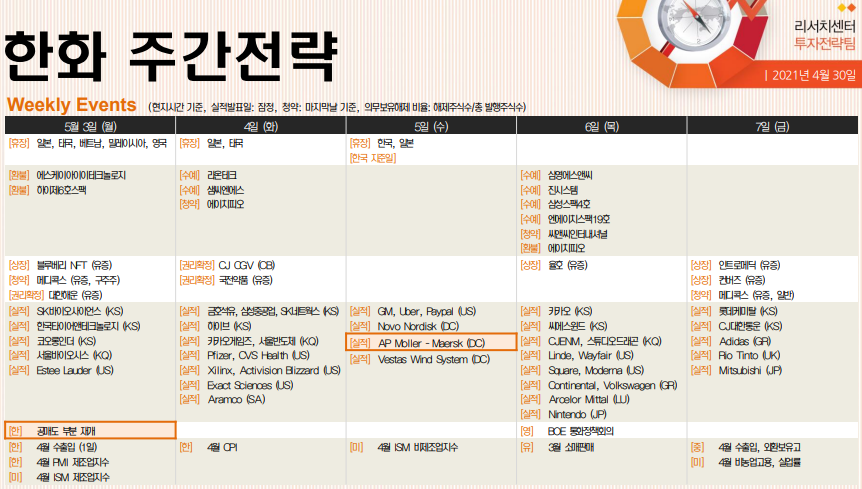This screenshot has width=862, height=489.
Task: Click '일본, 태국, 베트남, 말레이시아, 영국' holiday entry
Action: (x=102, y=143)
